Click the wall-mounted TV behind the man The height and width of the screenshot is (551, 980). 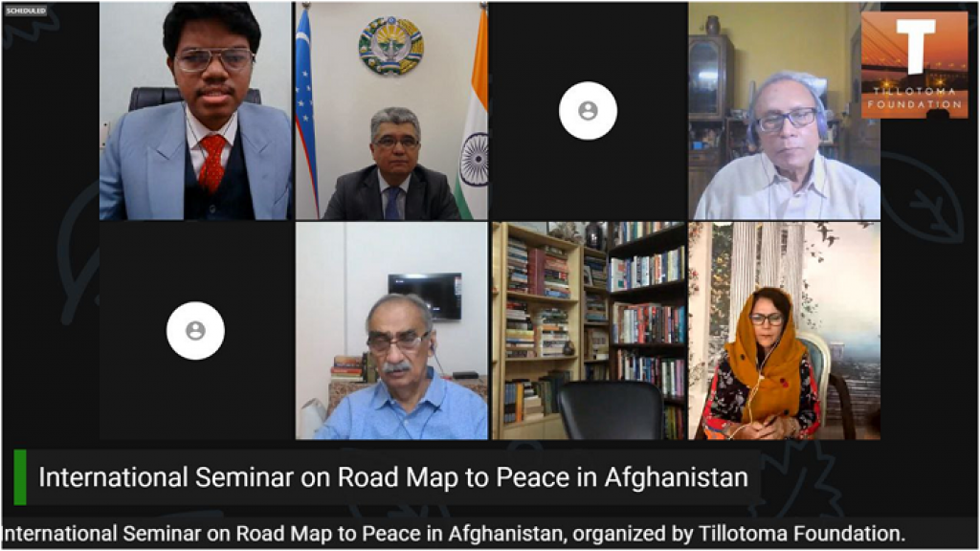[x=425, y=297]
